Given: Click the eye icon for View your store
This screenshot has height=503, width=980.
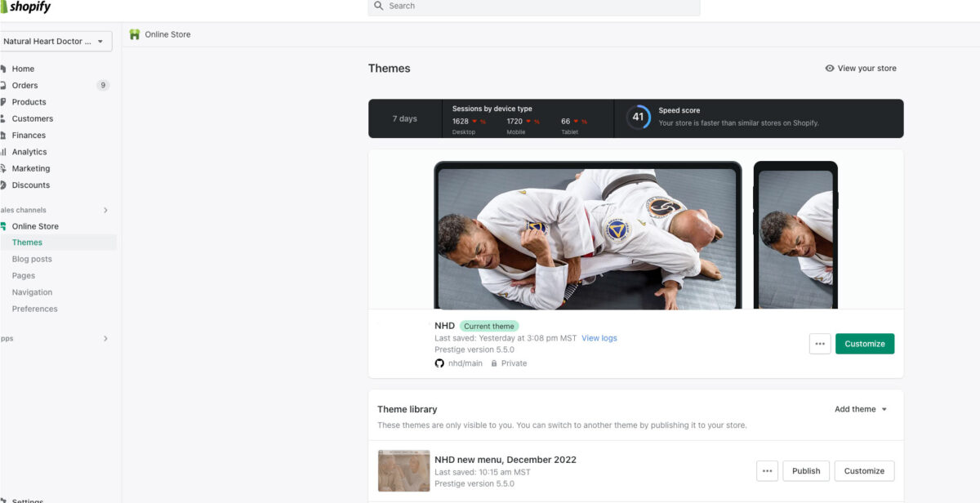Looking at the screenshot, I should [830, 69].
